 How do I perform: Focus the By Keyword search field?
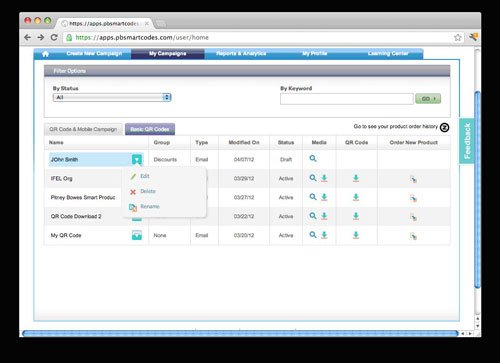(x=347, y=99)
